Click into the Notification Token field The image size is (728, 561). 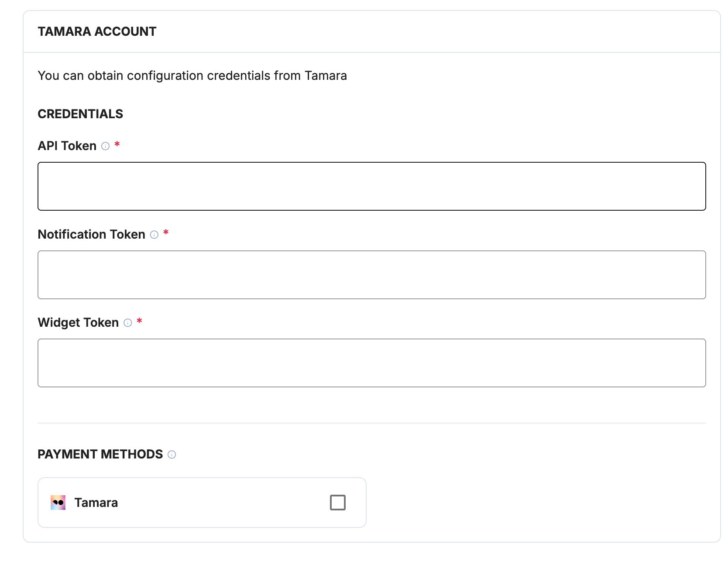372,275
